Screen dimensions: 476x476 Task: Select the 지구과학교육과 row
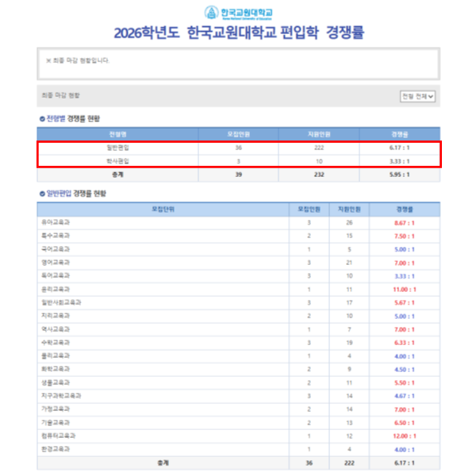[239, 396]
